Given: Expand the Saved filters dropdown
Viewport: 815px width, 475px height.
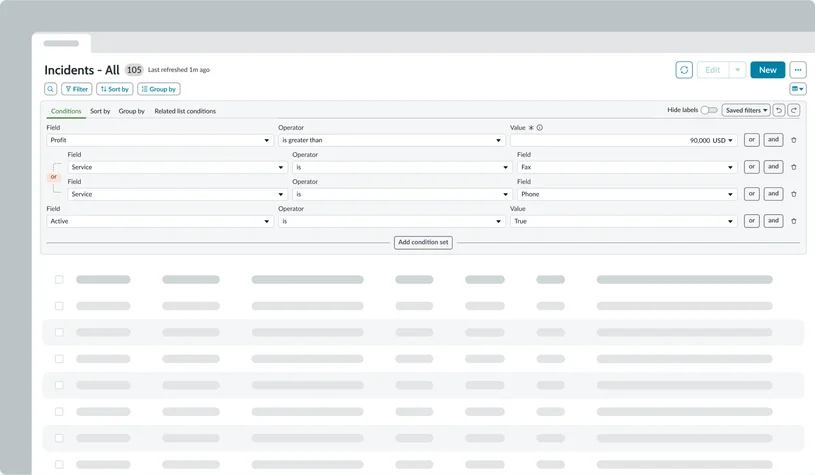Looking at the screenshot, I should (x=746, y=110).
